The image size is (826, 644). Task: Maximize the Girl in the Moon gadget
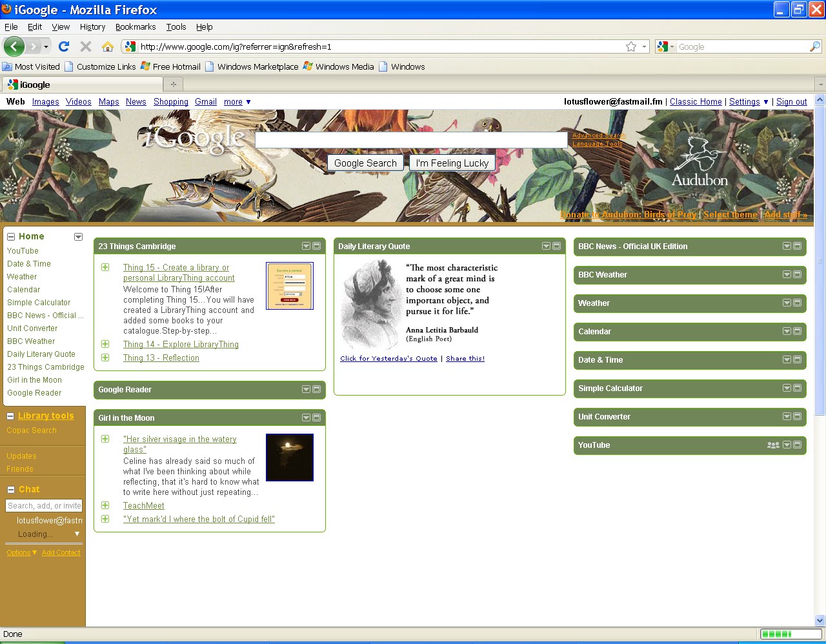coord(317,418)
